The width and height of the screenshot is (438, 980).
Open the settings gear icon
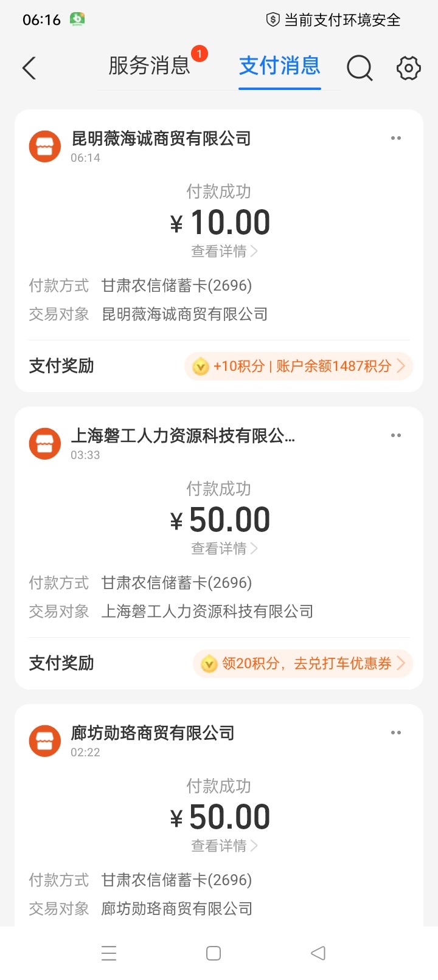click(408, 67)
